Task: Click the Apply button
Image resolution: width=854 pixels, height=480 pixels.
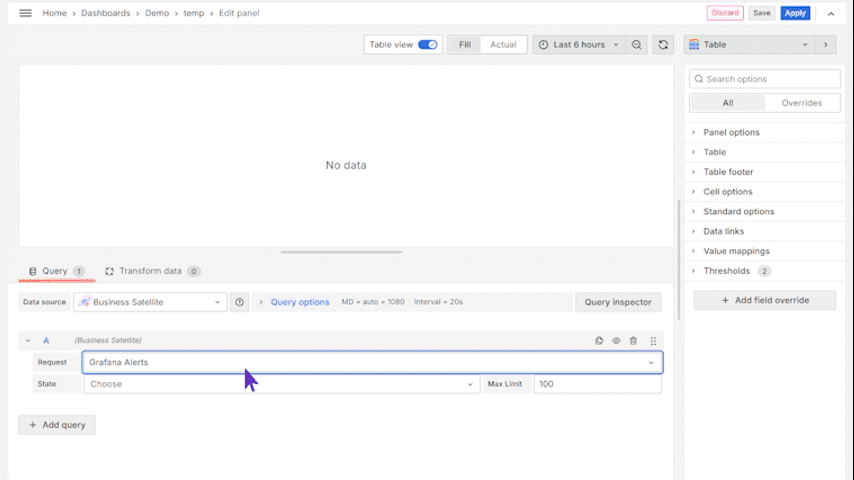Action: pyautogui.click(x=795, y=13)
